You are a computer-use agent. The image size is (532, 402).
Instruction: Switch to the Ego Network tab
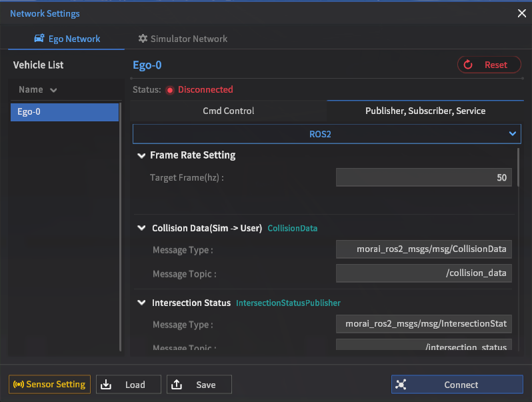[x=67, y=39]
